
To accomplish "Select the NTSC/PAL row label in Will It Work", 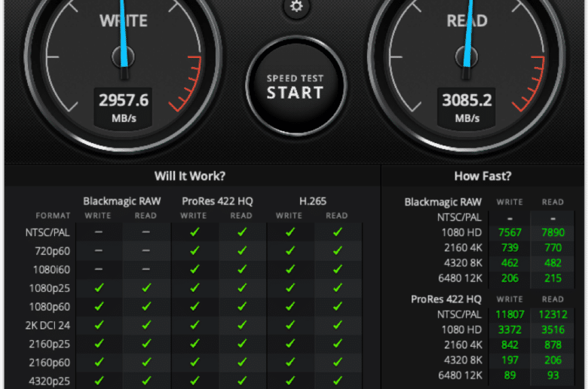I will click(47, 233).
